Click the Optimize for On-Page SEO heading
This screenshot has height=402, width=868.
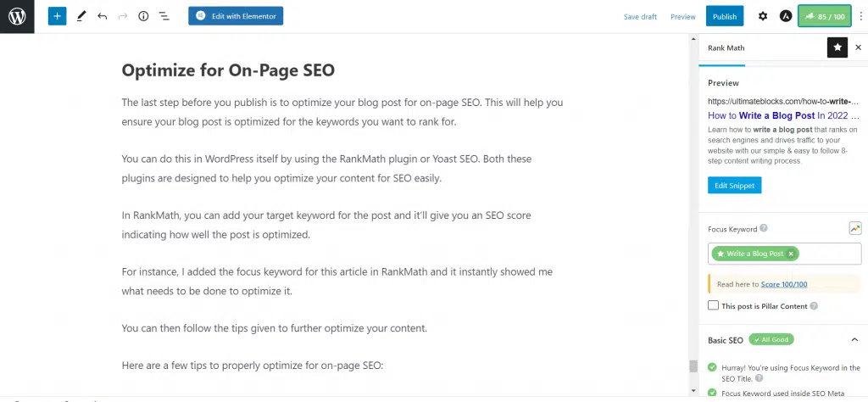pyautogui.click(x=228, y=70)
